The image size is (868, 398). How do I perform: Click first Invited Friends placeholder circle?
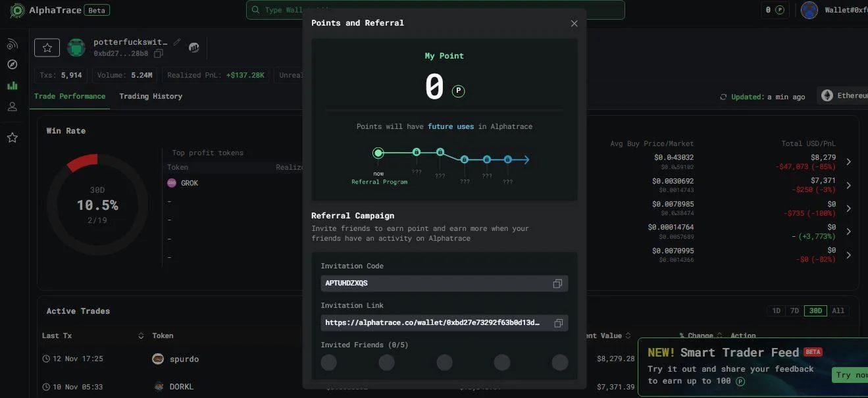(x=328, y=362)
